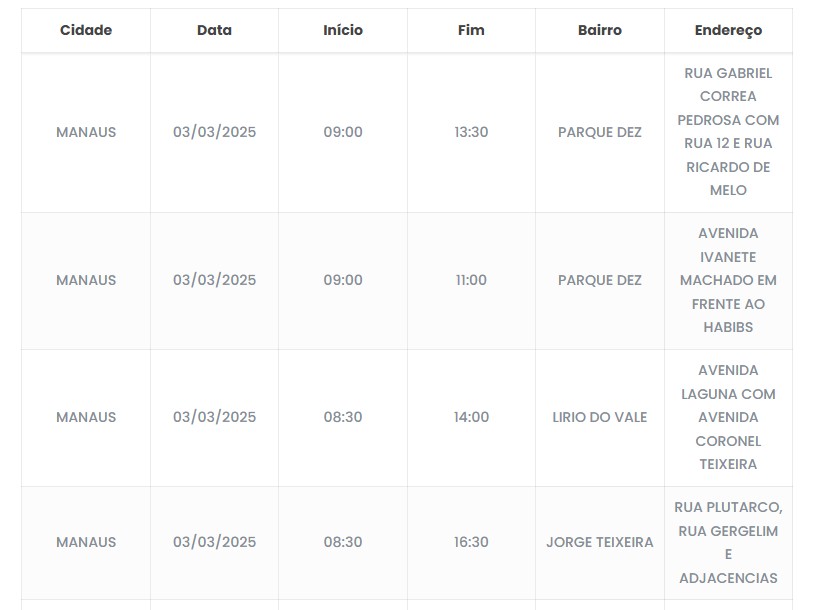
Task: Select the Avenida Laguna address cell
Action: tap(728, 417)
